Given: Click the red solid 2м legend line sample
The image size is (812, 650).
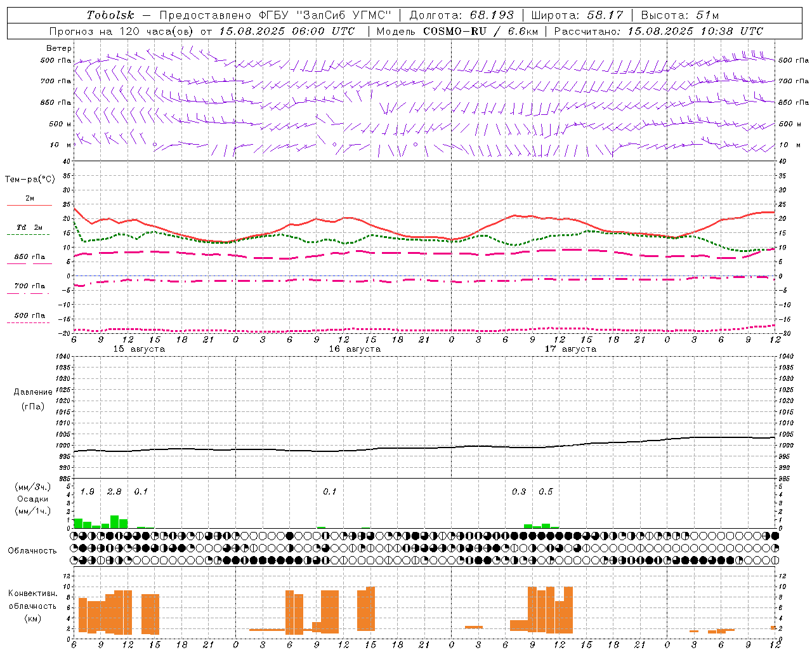Looking at the screenshot, I should coord(29,205).
